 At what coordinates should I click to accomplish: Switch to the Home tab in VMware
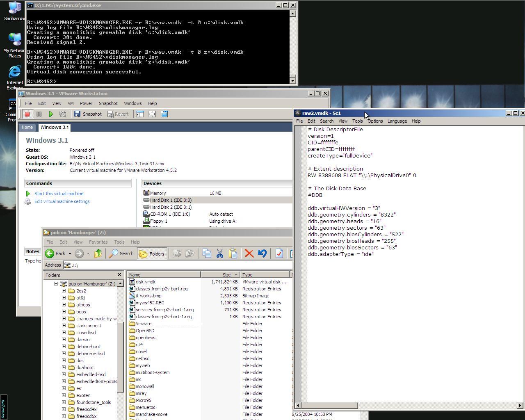27,127
